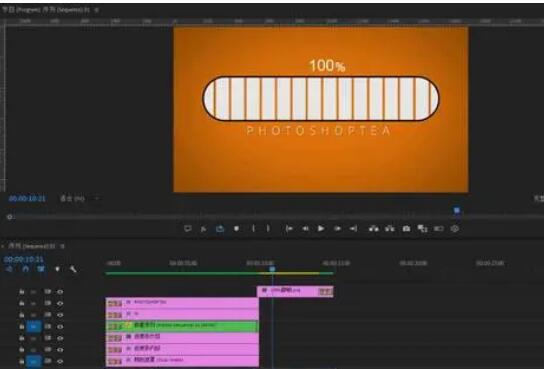Open the Program panel menu
544x369 pixels.
coord(97,10)
